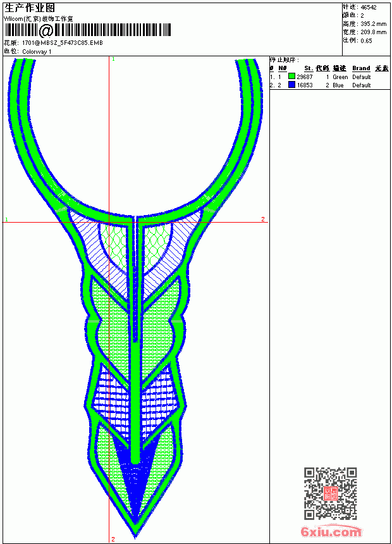
Task: Select the St. column header
Action: click(x=309, y=68)
